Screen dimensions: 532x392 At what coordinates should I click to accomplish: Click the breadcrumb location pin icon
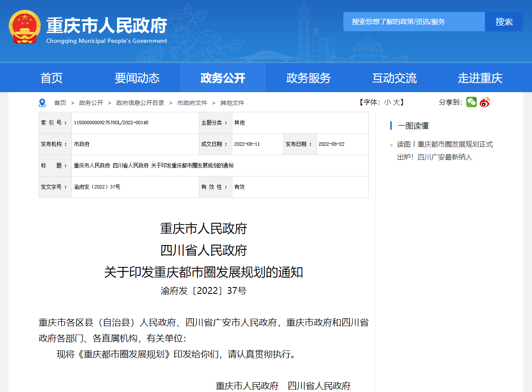click(x=42, y=103)
